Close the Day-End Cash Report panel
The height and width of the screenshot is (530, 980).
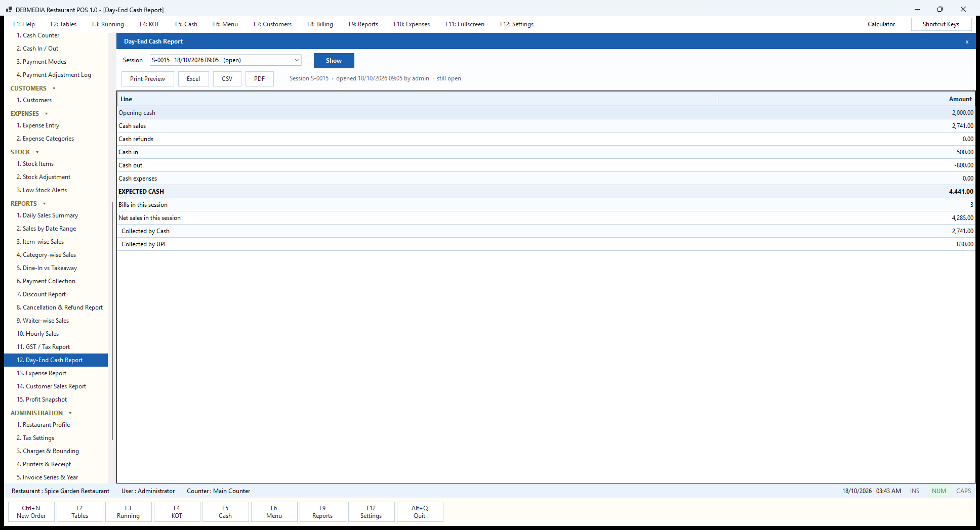pos(967,41)
